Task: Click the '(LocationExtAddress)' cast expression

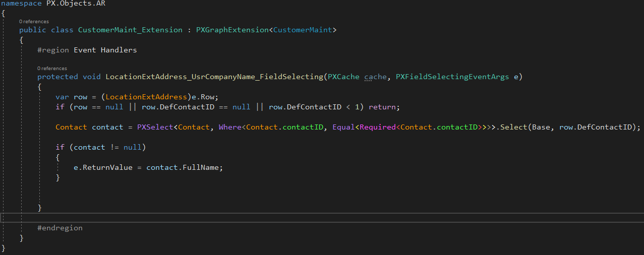Action: pos(148,97)
